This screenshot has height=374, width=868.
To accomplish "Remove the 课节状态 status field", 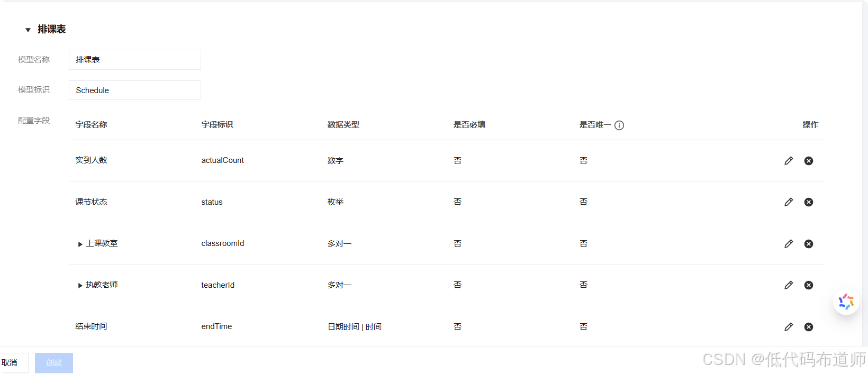I will [809, 202].
